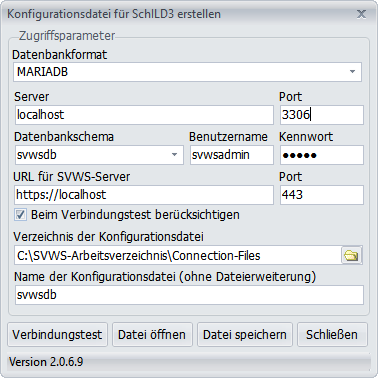The height and width of the screenshot is (378, 378).
Task: Focus the Name der Konfigurationsdatei field
Action: pos(189,295)
